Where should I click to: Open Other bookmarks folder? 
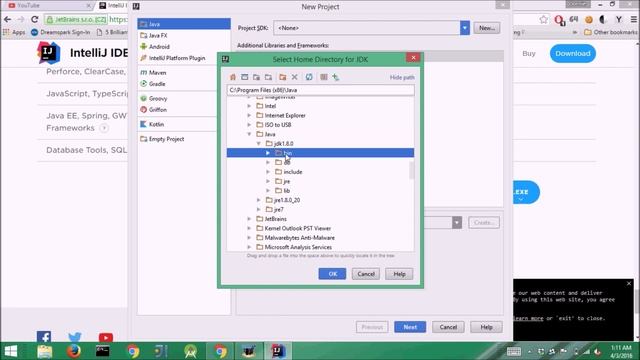611,32
